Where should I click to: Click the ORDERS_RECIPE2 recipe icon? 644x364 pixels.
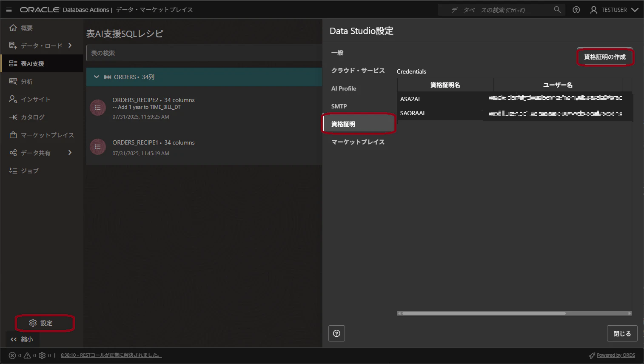click(98, 108)
